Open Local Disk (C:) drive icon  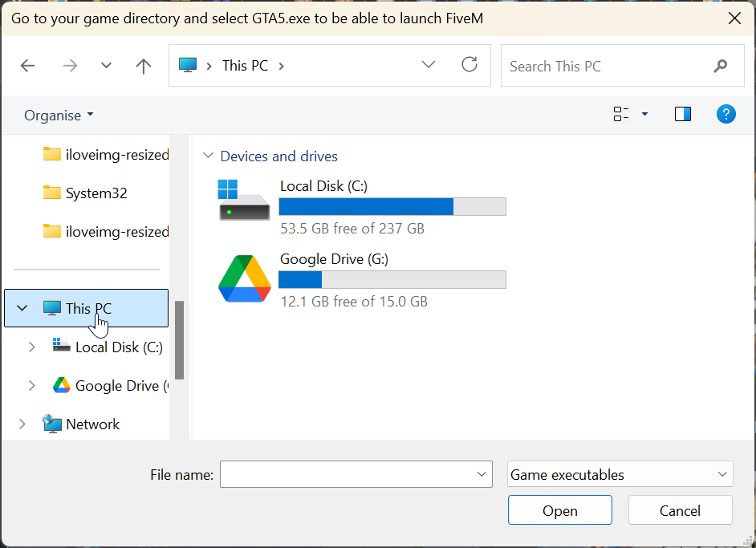click(x=244, y=200)
